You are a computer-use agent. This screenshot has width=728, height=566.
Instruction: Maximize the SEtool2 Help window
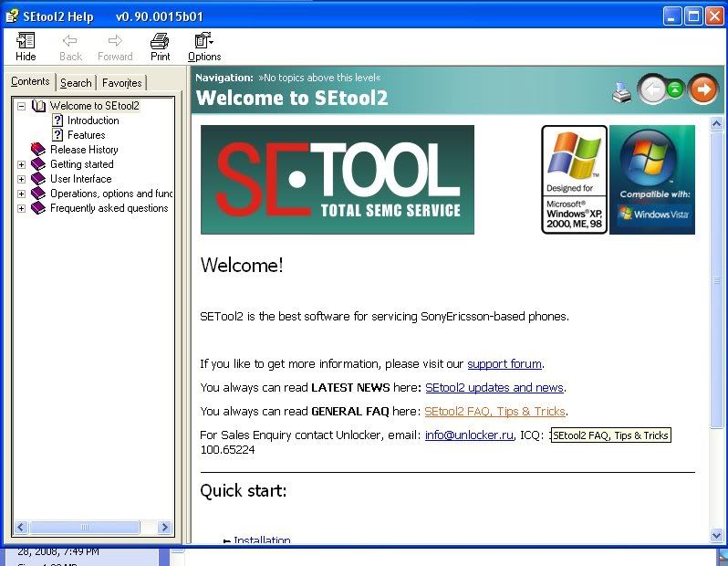693,16
